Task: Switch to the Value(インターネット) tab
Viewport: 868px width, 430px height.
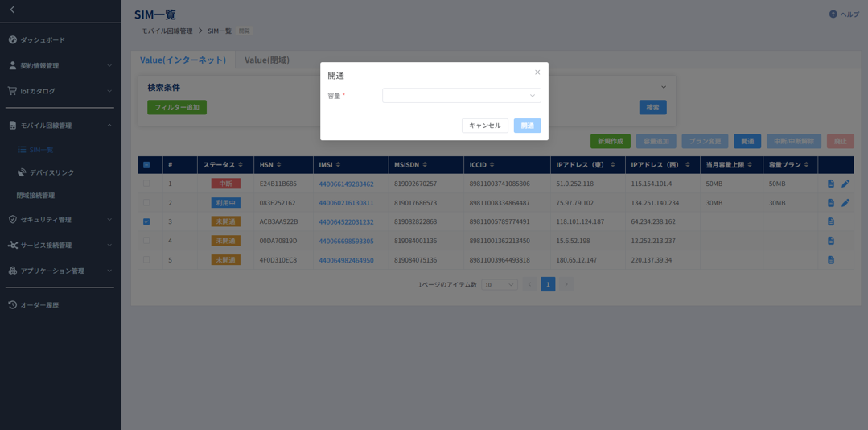Action: point(181,60)
